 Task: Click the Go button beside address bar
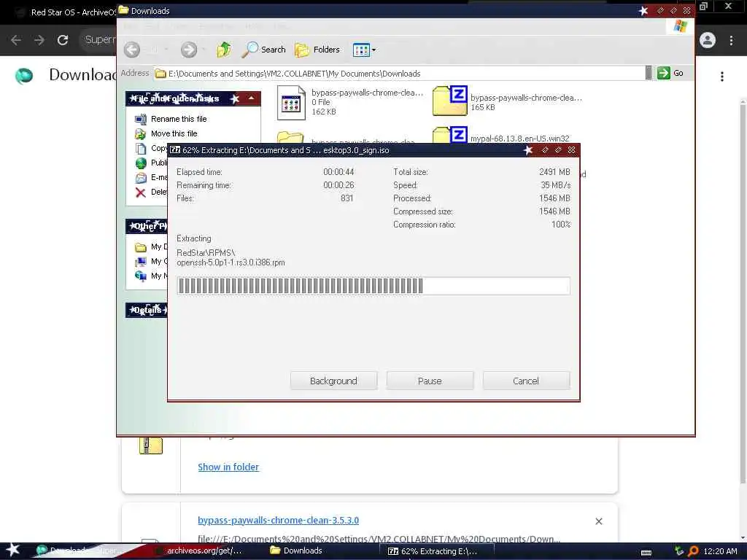670,73
